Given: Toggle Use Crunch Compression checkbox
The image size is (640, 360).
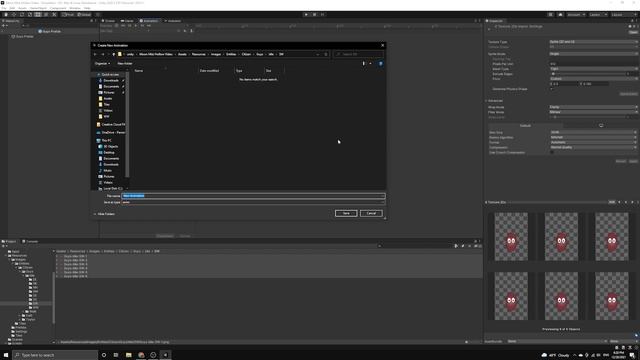Looking at the screenshot, I should coord(552,152).
